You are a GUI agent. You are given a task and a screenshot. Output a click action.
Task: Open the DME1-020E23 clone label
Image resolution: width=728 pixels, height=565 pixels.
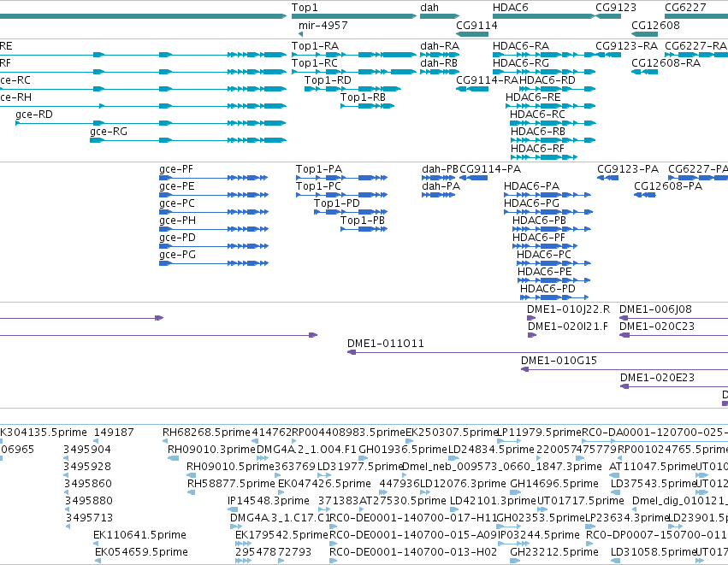tap(658, 378)
